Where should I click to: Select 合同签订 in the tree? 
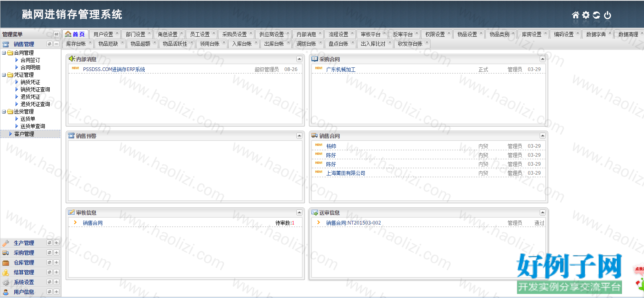tap(30, 60)
